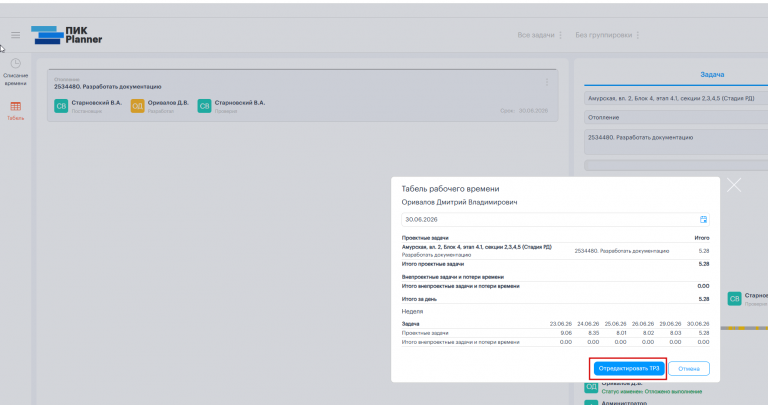Click task name field in right panel
768x405 pixels.
click(x=676, y=142)
